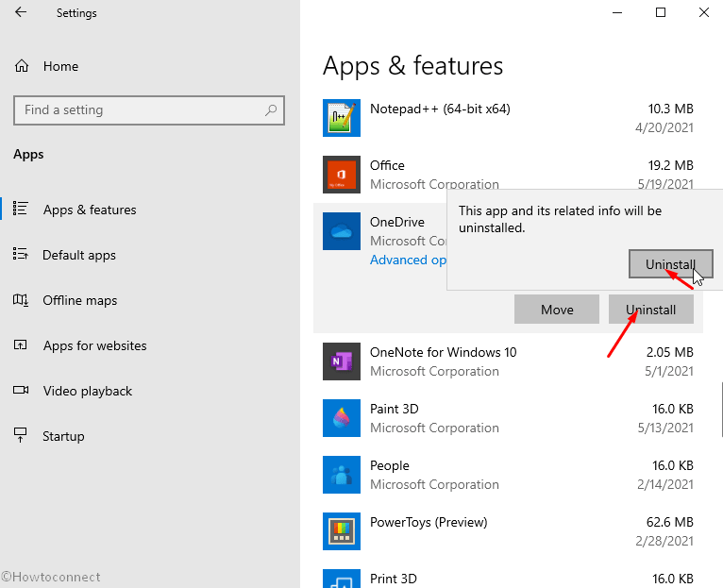Click the Office app icon
Image resolution: width=723 pixels, height=588 pixels.
click(342, 175)
